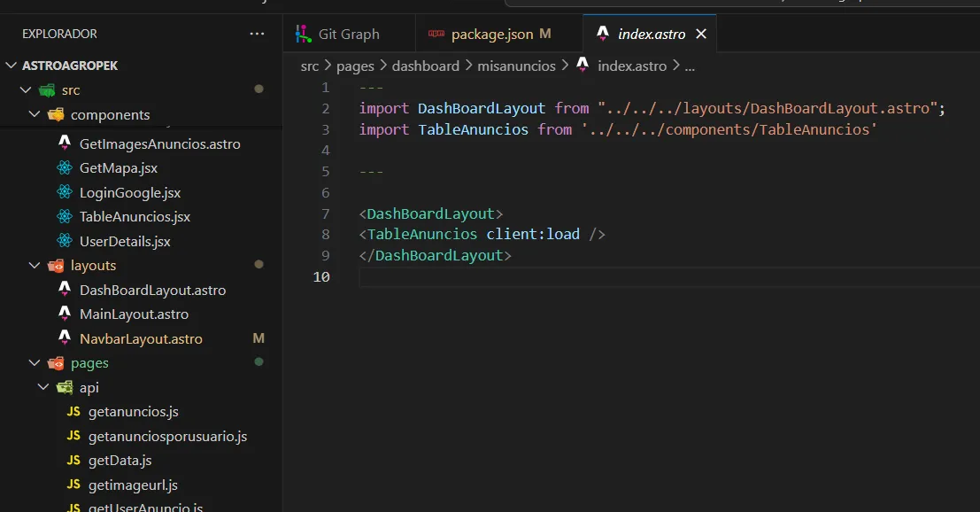Click the Astro icon on index.astro tab
980x512 pixels.
pos(603,34)
